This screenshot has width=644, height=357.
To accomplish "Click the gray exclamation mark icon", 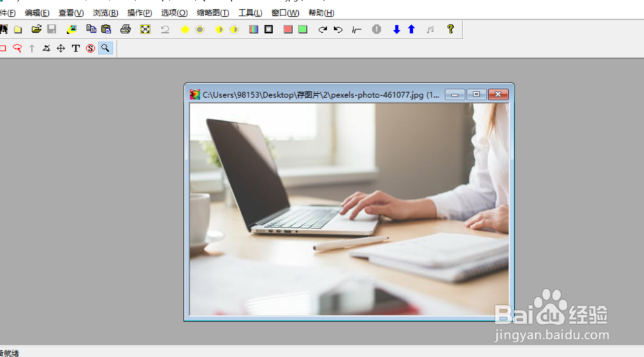I will [377, 30].
